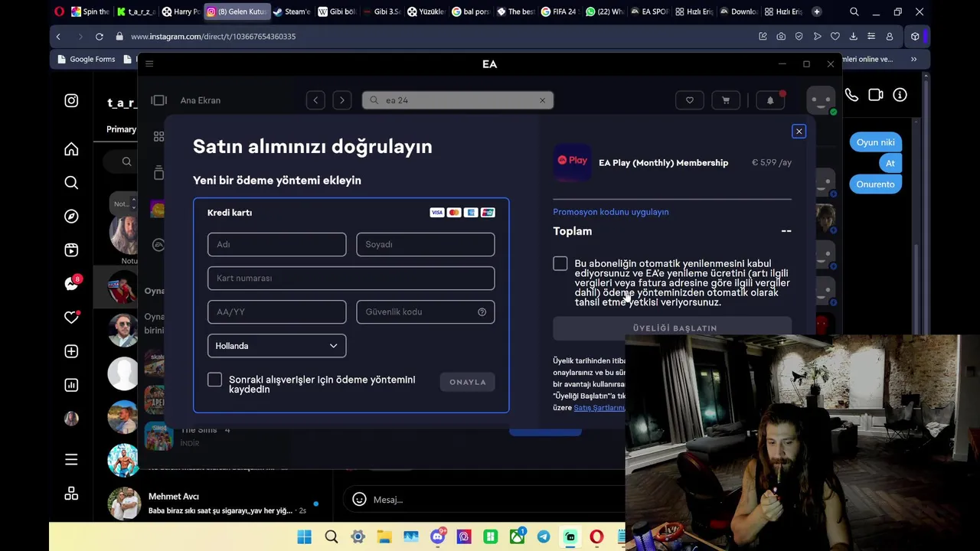This screenshot has width=980, height=551.
Task: Switch to the Steam browser tab
Action: coord(292,11)
